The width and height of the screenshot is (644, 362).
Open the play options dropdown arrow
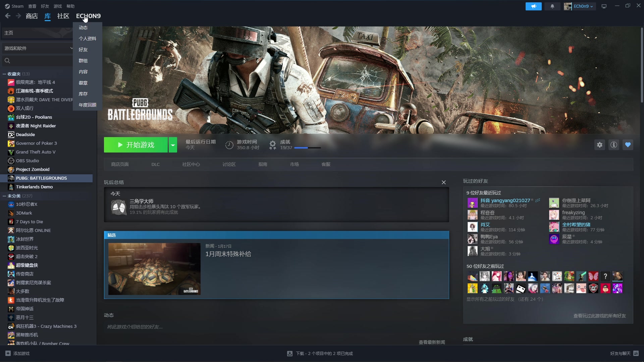pos(173,145)
